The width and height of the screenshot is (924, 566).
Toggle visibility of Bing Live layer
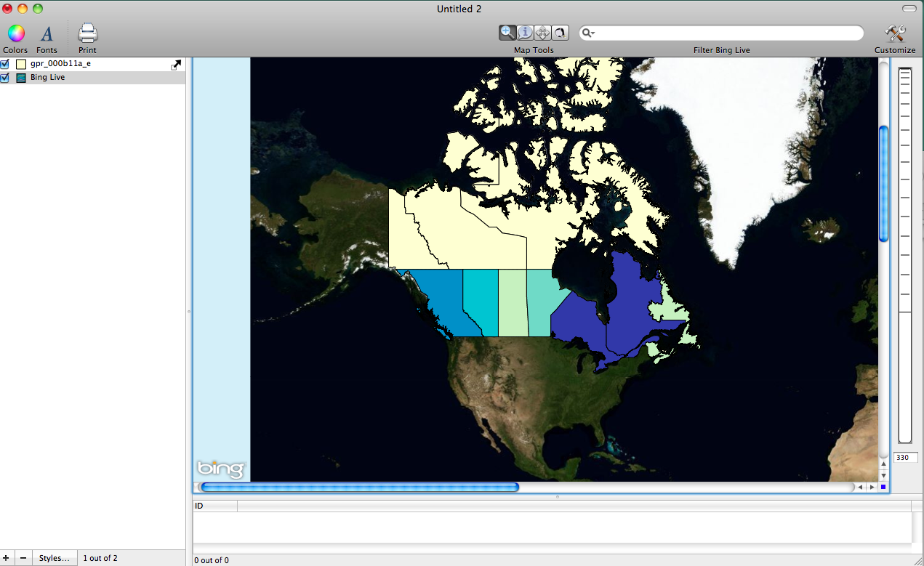point(4,77)
